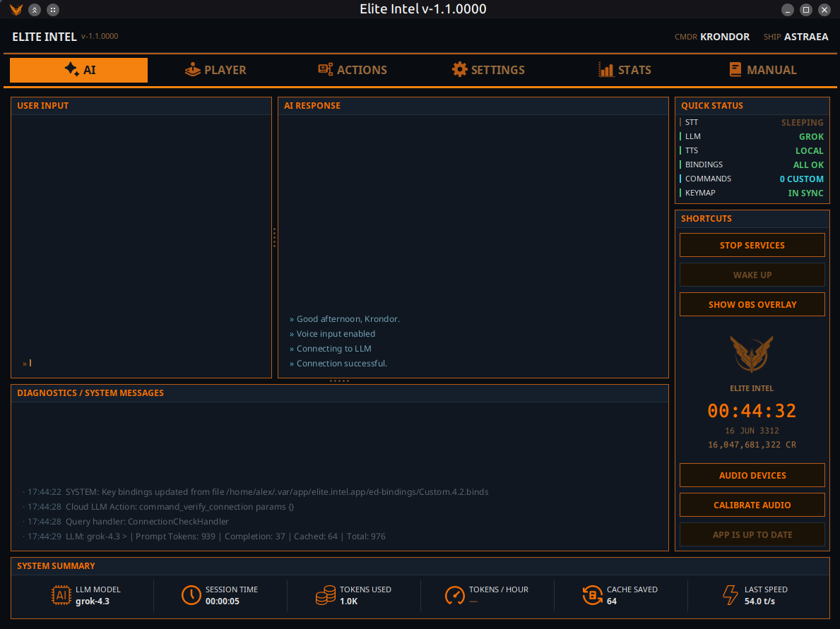Open Audio Devices
This screenshot has width=840, height=629.
click(x=752, y=475)
